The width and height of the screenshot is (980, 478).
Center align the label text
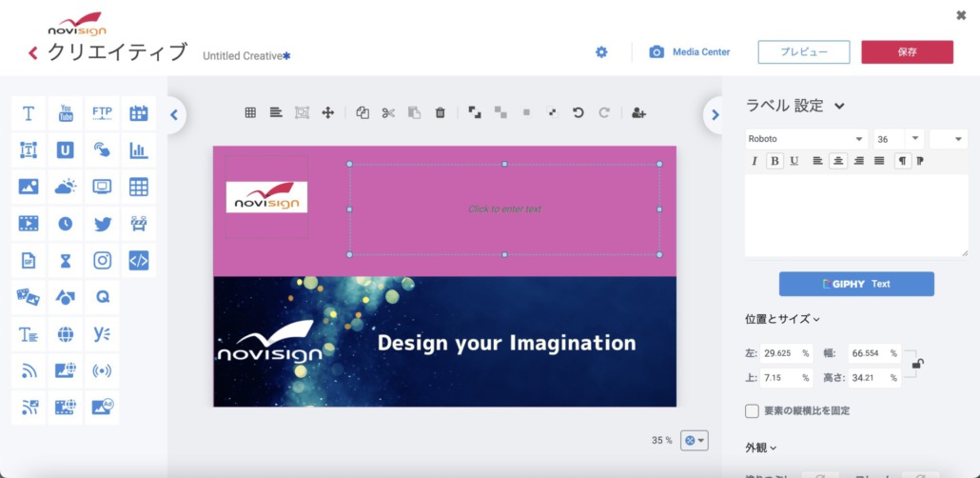[838, 161]
